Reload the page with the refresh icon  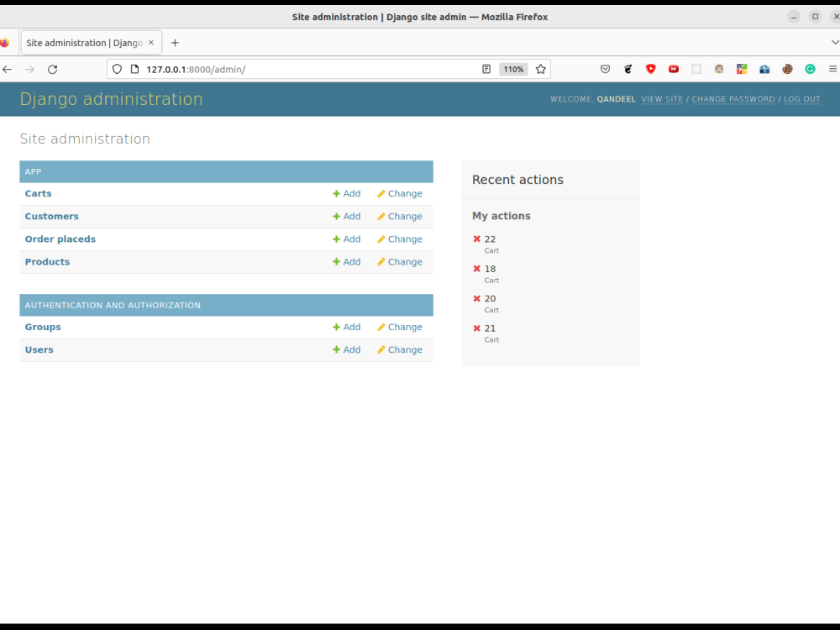pyautogui.click(x=52, y=69)
